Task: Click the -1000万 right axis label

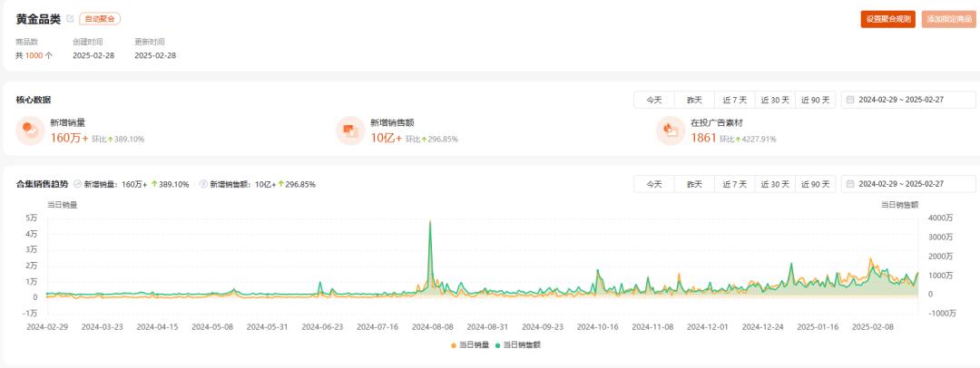Action: click(x=942, y=313)
